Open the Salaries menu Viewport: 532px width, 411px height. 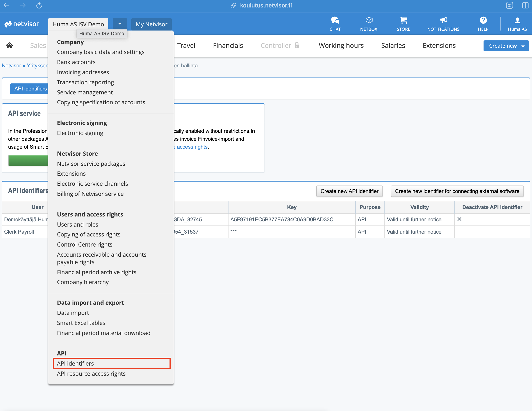click(x=393, y=45)
